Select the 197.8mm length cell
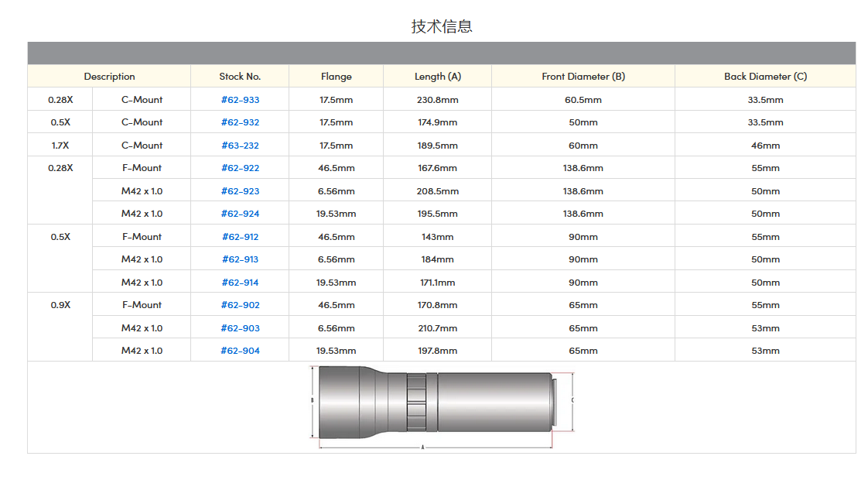This screenshot has height=480, width=868. pyautogui.click(x=437, y=351)
